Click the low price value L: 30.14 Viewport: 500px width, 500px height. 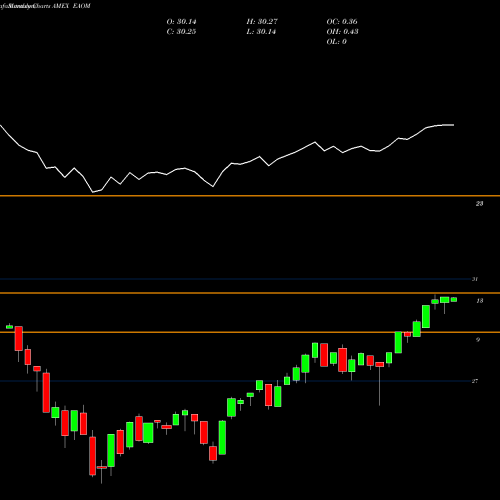(x=261, y=32)
